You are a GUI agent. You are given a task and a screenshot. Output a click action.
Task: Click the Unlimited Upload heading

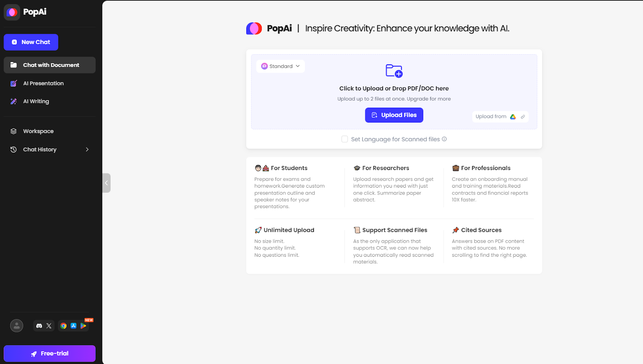289,230
